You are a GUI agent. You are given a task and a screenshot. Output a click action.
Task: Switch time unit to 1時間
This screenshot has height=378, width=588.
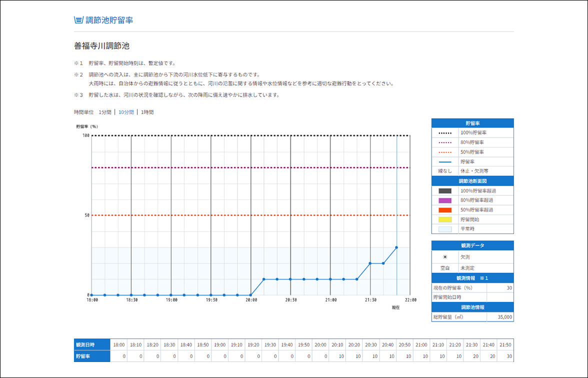coord(147,112)
